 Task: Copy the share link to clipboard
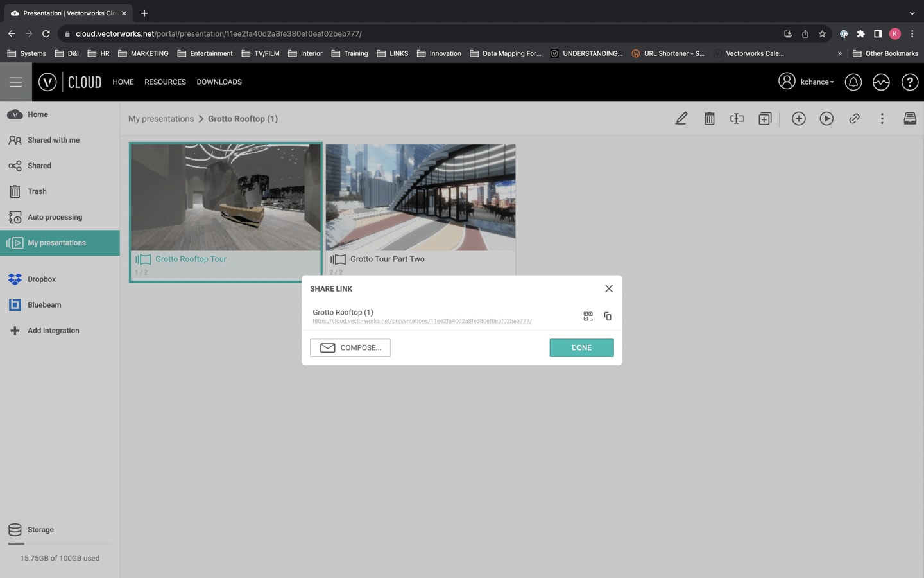(608, 316)
